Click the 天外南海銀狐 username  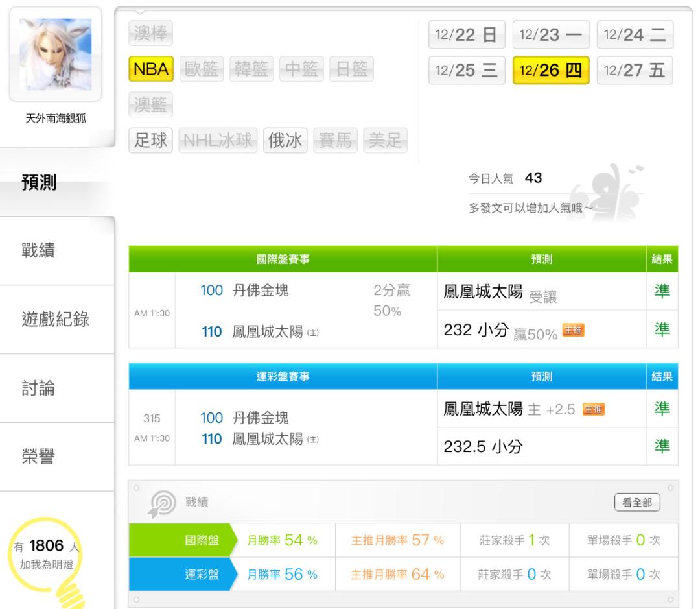click(x=56, y=119)
